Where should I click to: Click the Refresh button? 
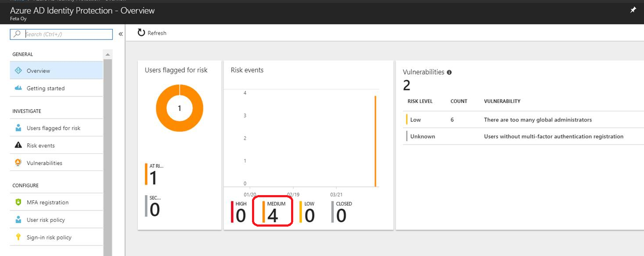tap(151, 32)
